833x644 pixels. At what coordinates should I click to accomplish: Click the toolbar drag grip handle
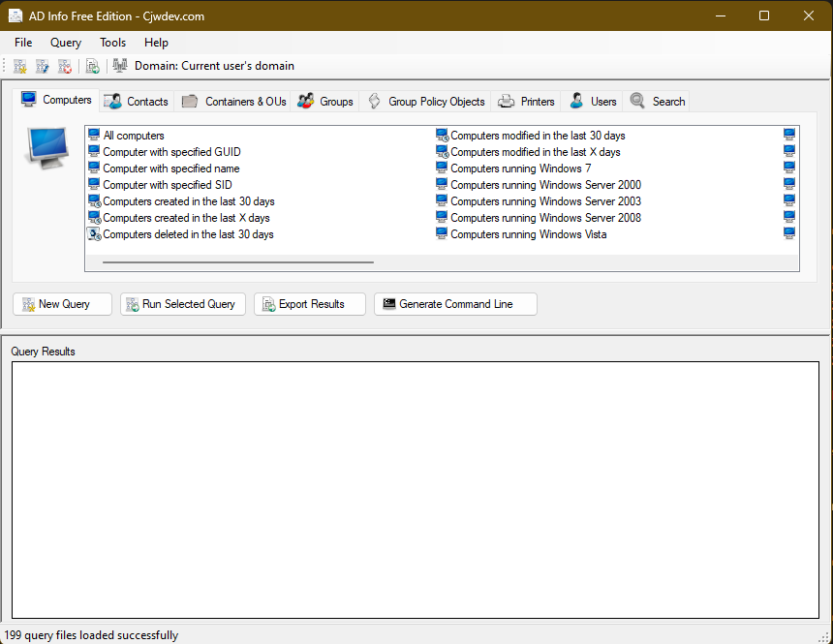[x=4, y=66]
